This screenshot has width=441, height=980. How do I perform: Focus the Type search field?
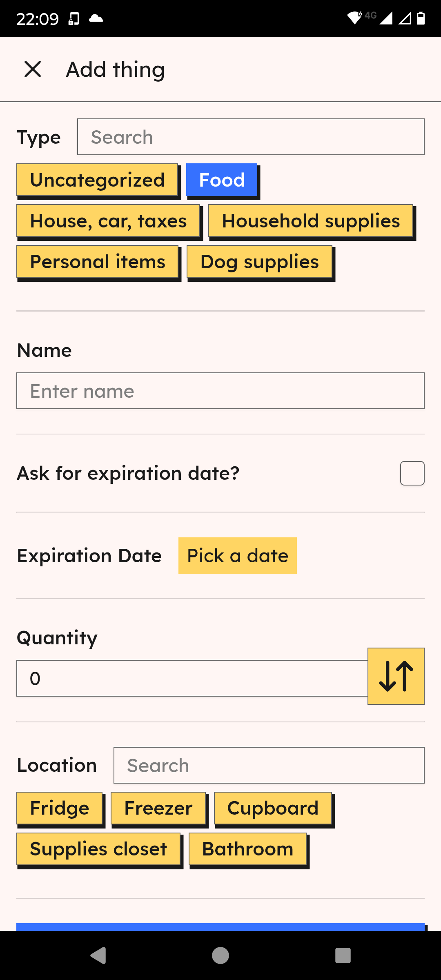(251, 137)
